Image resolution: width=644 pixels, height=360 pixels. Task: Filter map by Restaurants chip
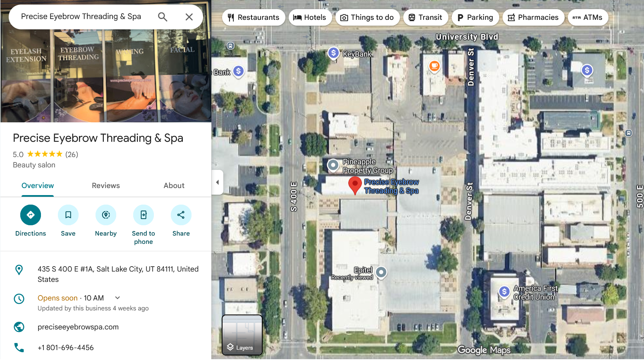254,17
